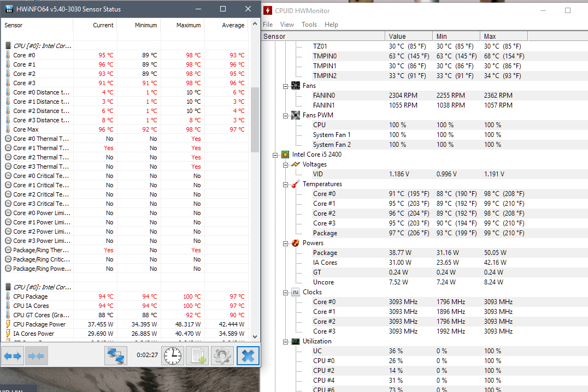Click the Intel Core i5 2400 chip icon

(x=285, y=155)
